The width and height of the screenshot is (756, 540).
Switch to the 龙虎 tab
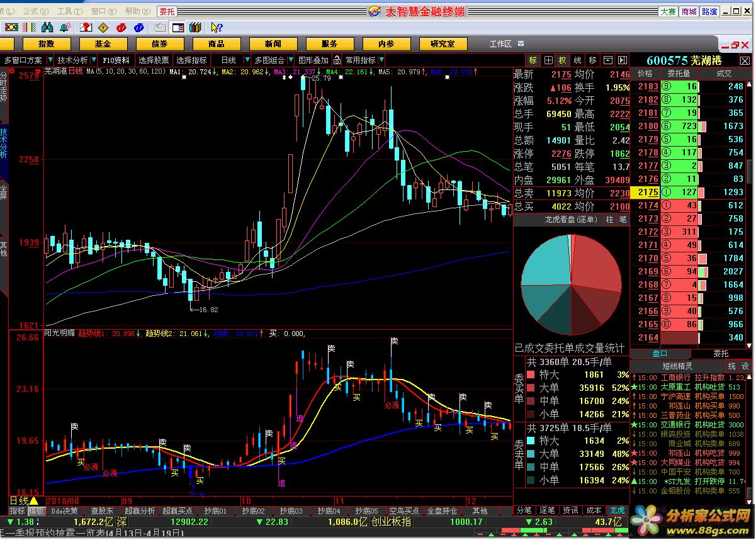pos(618,510)
